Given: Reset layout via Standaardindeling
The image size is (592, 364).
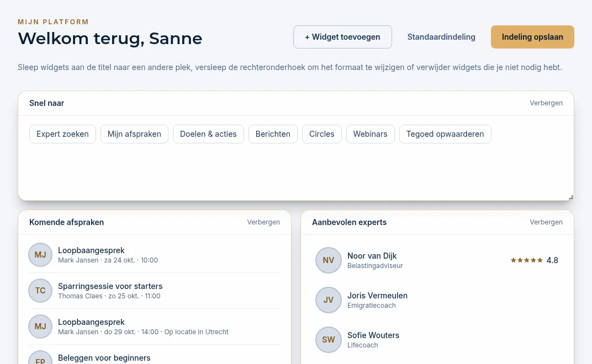Looking at the screenshot, I should tap(441, 37).
